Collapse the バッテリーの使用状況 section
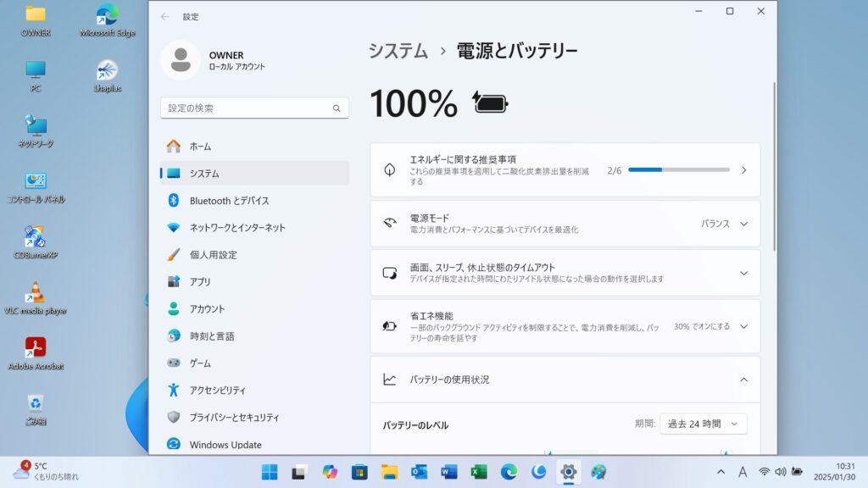Viewport: 868px width, 488px height. 743,380
